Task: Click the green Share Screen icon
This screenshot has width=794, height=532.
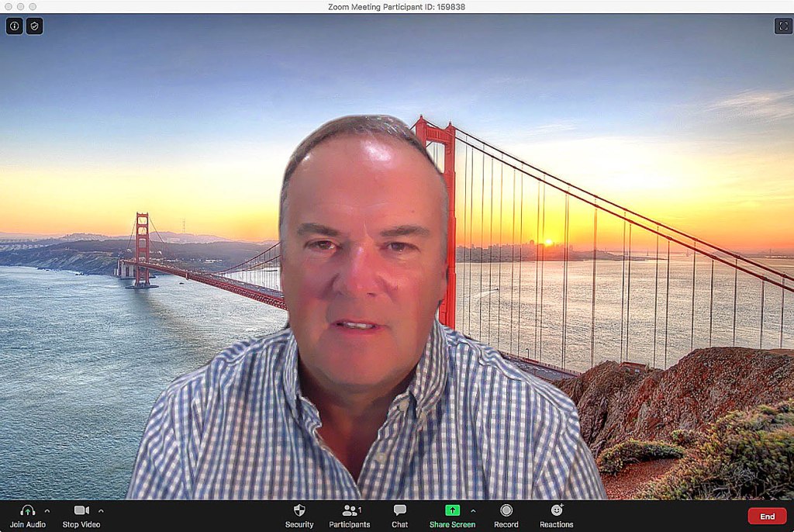Action: tap(452, 510)
